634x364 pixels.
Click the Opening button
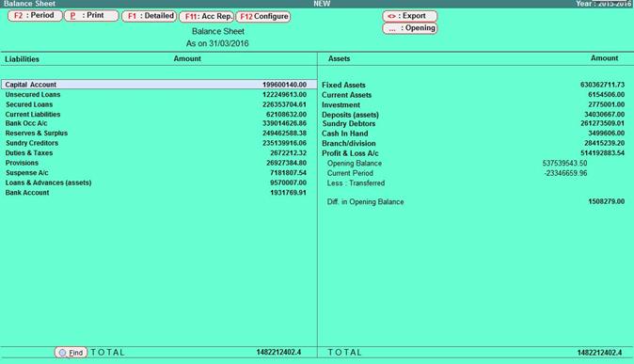click(x=409, y=28)
